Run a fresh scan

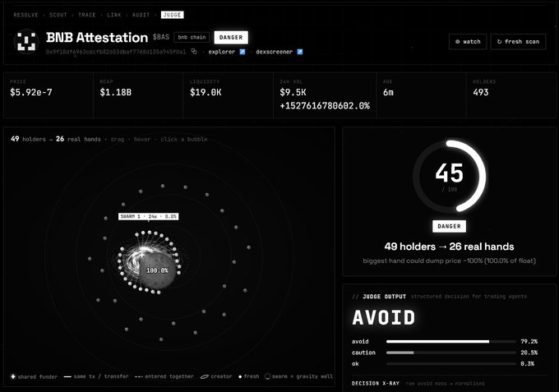click(518, 42)
